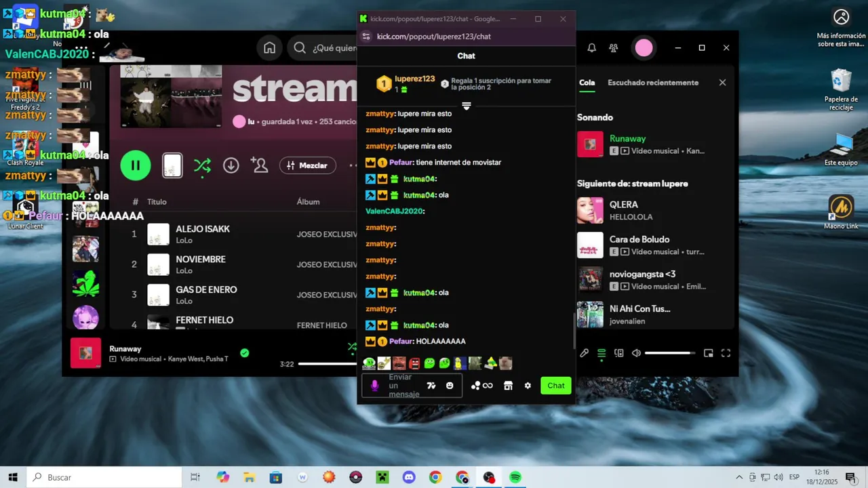
Task: Click the Windows taskbar search box
Action: [x=104, y=477]
